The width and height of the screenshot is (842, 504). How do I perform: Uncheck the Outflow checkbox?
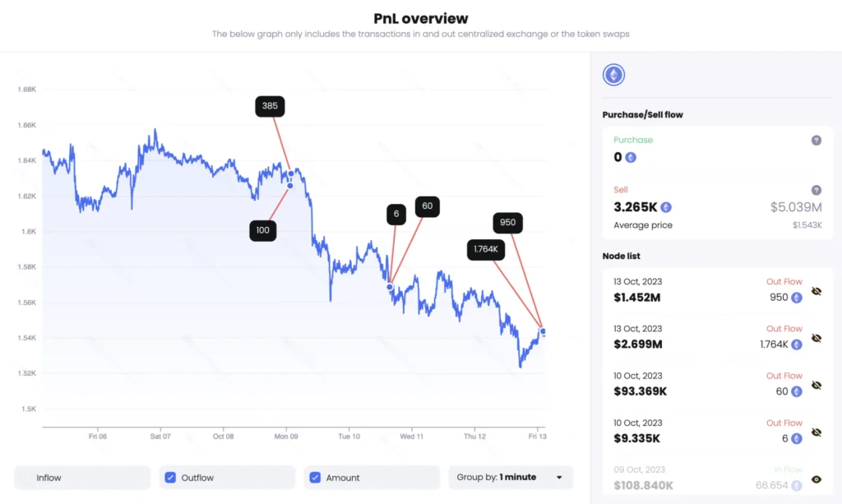click(170, 478)
